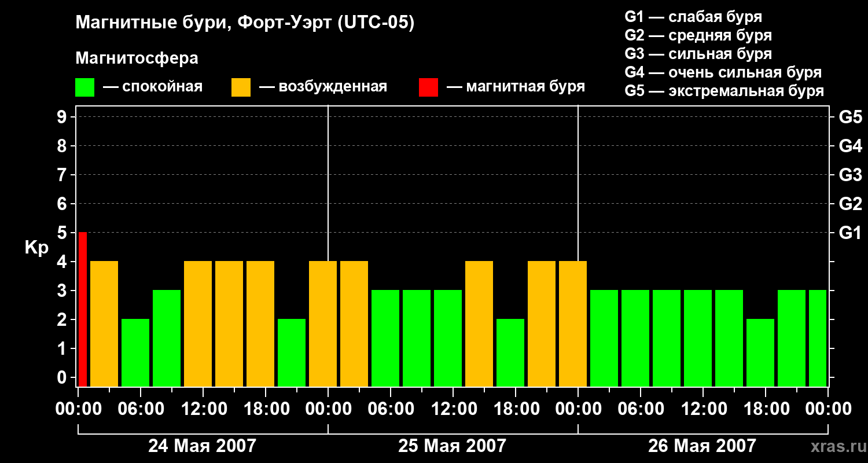Select the 'G1 — слабая буря' legend line

pos(693,17)
